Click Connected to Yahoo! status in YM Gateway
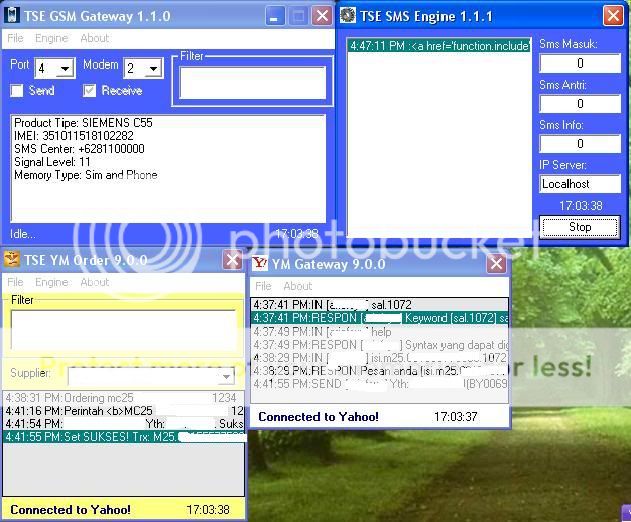The height and width of the screenshot is (522, 631). click(x=318, y=417)
